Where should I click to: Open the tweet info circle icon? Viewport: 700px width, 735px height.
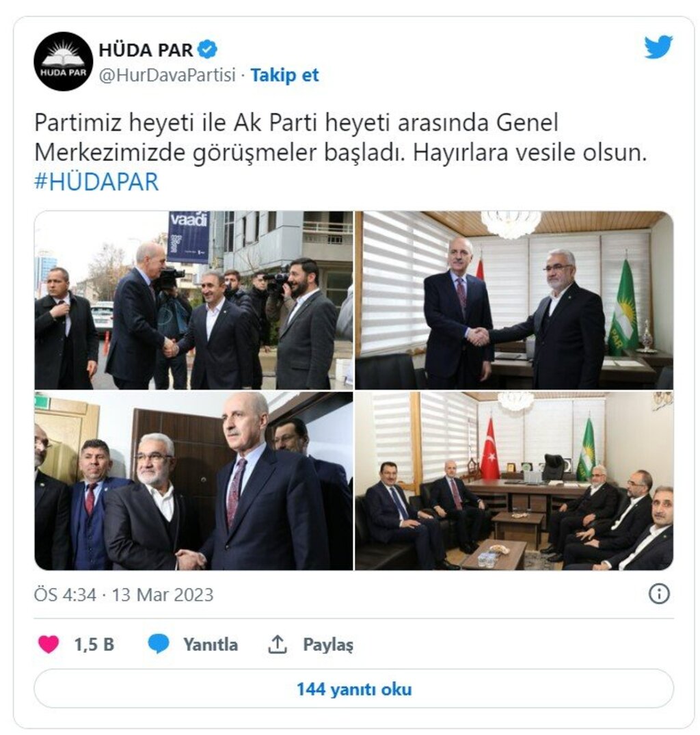(659, 594)
